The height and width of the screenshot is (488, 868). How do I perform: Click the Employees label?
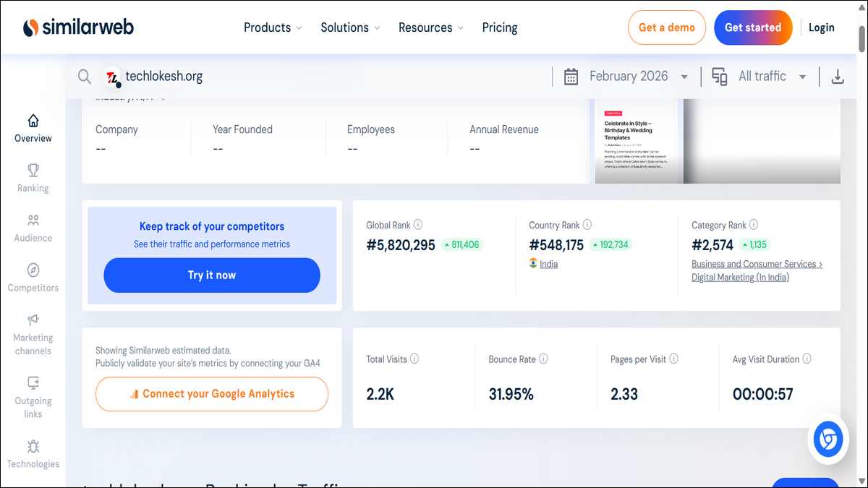click(371, 129)
